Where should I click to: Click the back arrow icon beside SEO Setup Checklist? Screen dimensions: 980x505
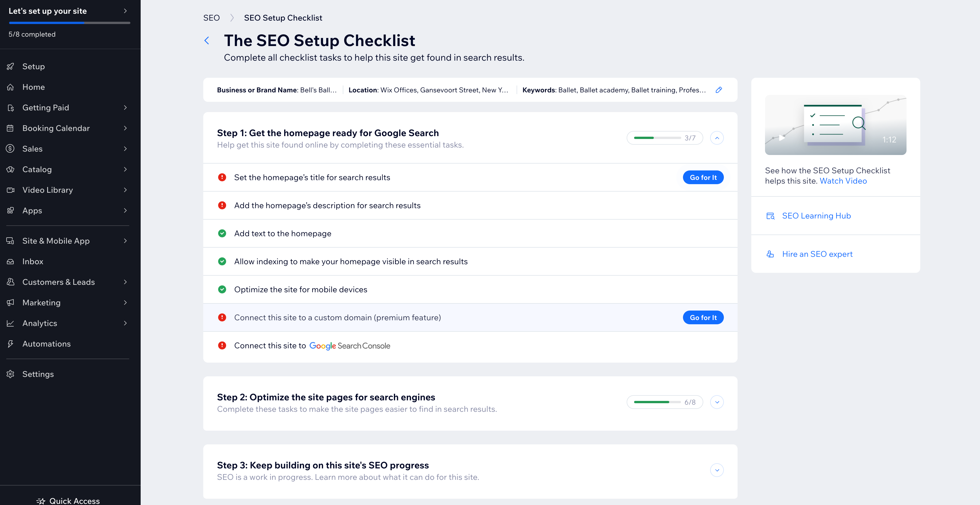(207, 40)
